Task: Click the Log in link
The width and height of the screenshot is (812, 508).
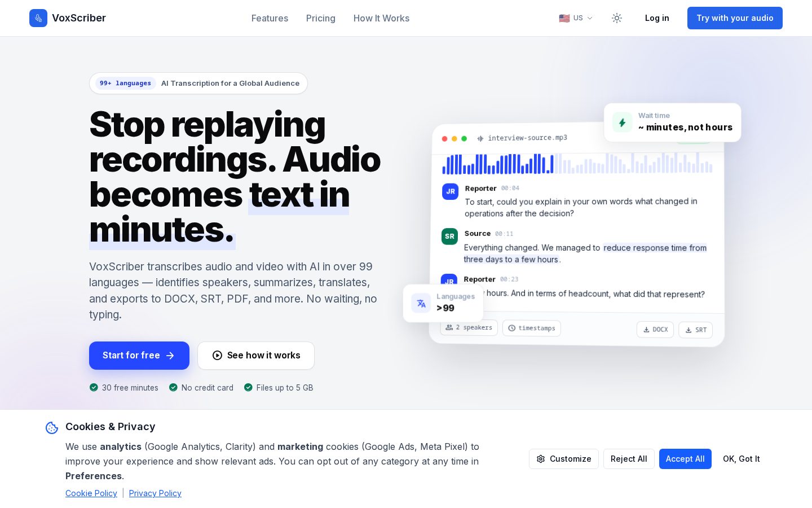Action: [x=657, y=18]
